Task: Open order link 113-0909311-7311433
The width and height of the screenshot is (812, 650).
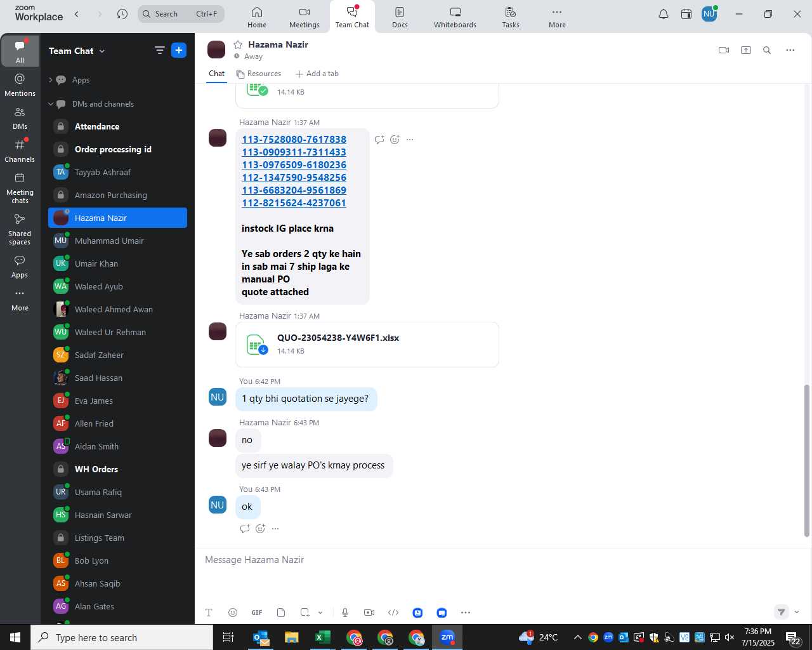Action: [x=294, y=152]
